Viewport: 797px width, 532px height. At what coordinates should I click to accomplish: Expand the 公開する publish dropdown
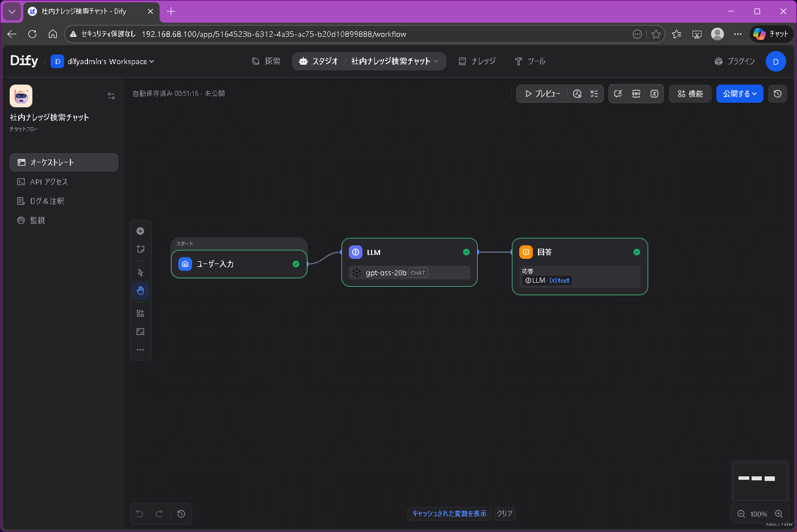tap(740, 94)
